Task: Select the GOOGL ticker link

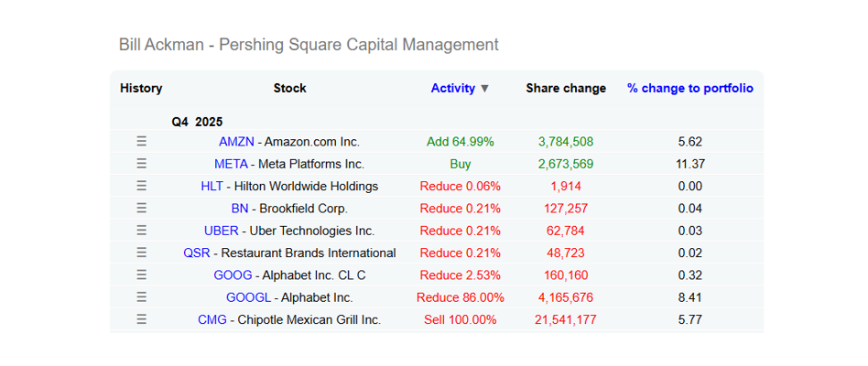Action: pos(248,297)
